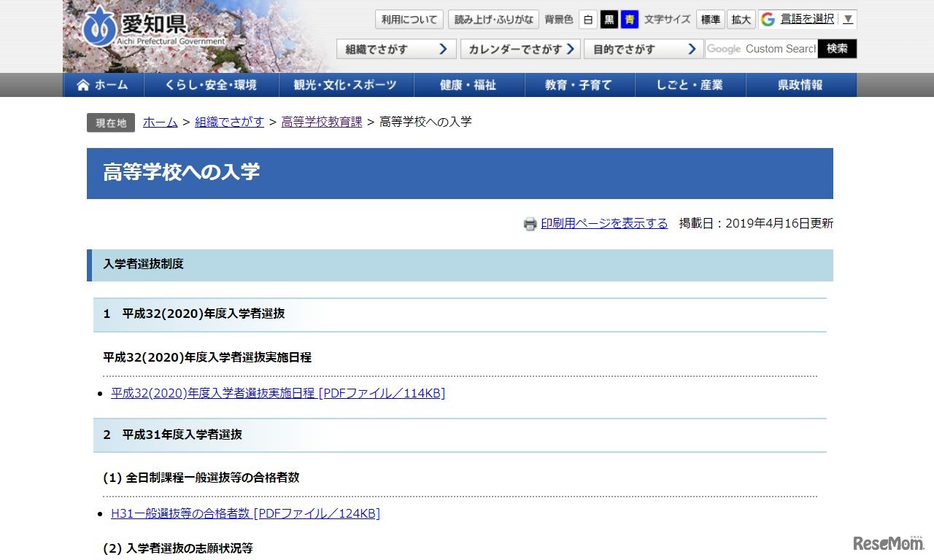Select 標準 for 文字サイズ
The image size is (934, 560).
pos(710,19)
